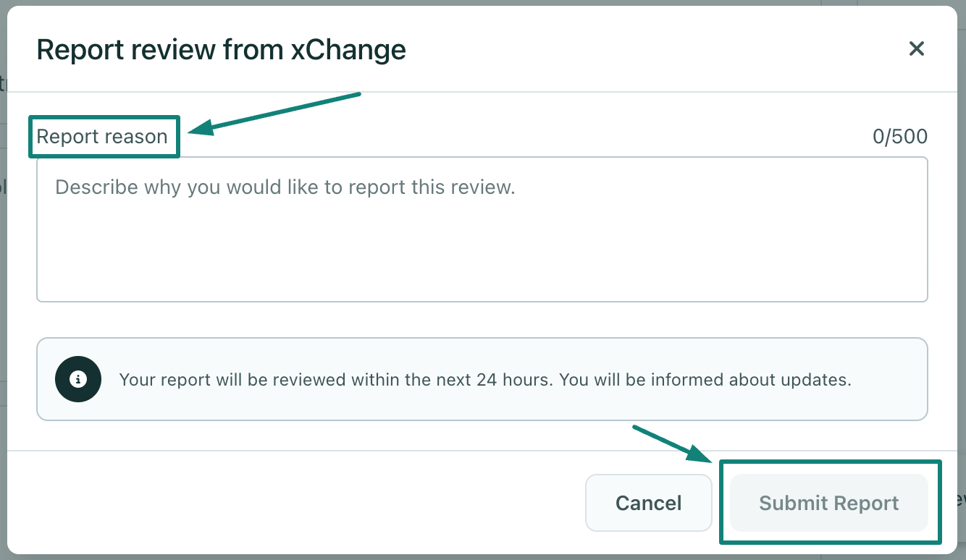Click the divider line above the Cancel button
Screen dimensions: 966x560
[x=290, y=450]
